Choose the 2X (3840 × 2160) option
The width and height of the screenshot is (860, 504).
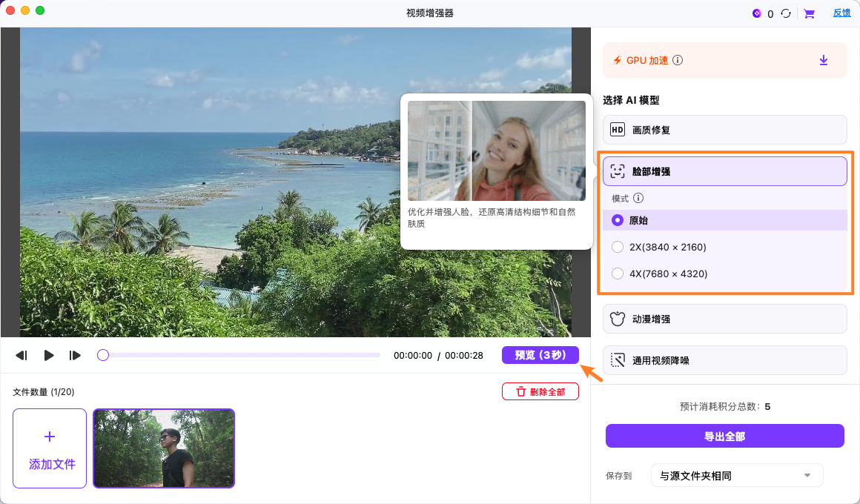point(618,247)
